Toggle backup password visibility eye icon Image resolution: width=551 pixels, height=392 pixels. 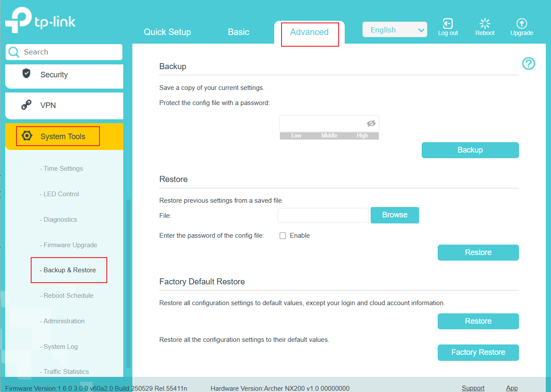tap(371, 123)
